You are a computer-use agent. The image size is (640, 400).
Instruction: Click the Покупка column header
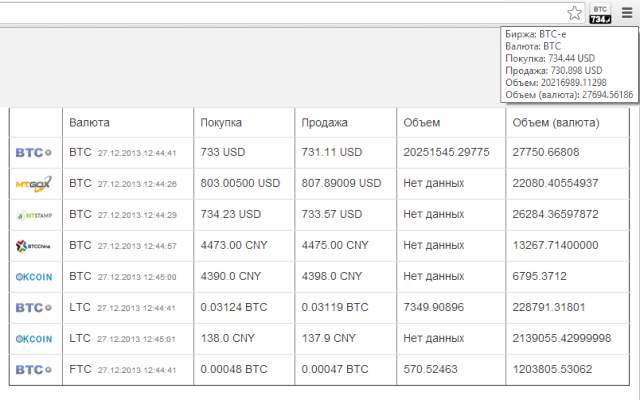click(221, 122)
